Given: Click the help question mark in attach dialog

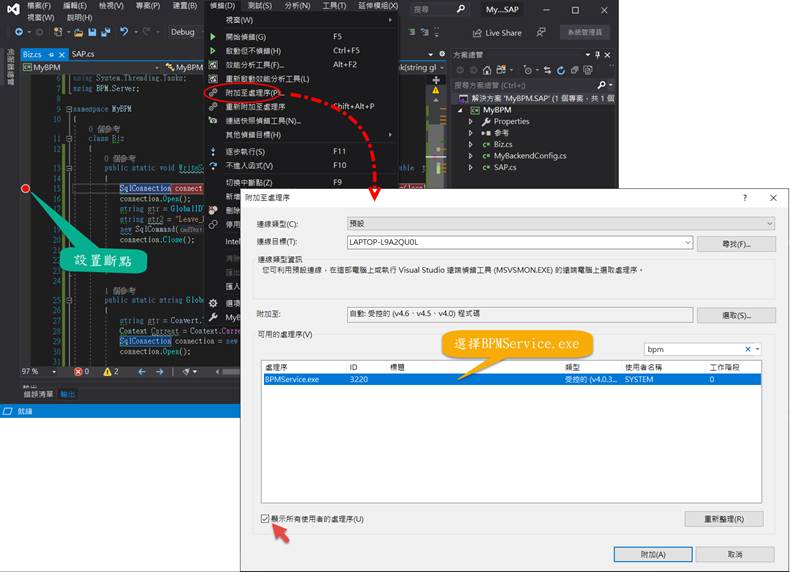Looking at the screenshot, I should pos(745,198).
